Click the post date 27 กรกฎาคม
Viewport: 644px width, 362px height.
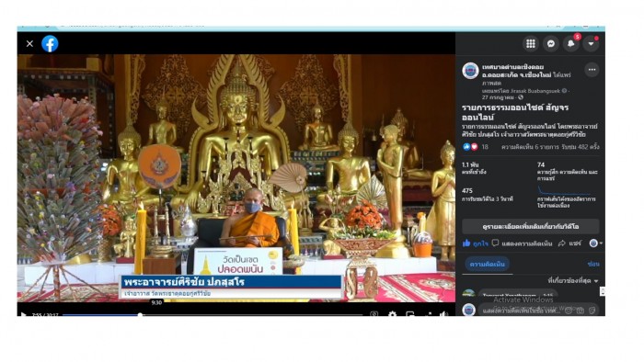[x=498, y=97]
